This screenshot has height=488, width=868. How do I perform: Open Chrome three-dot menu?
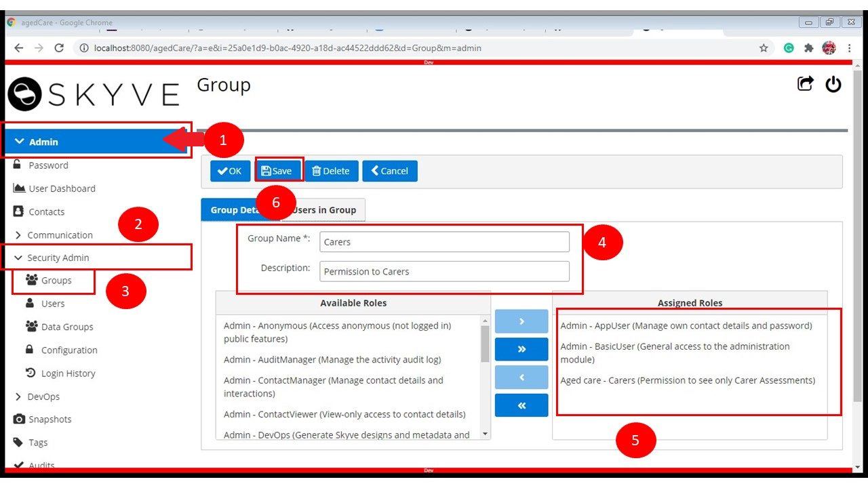[849, 48]
